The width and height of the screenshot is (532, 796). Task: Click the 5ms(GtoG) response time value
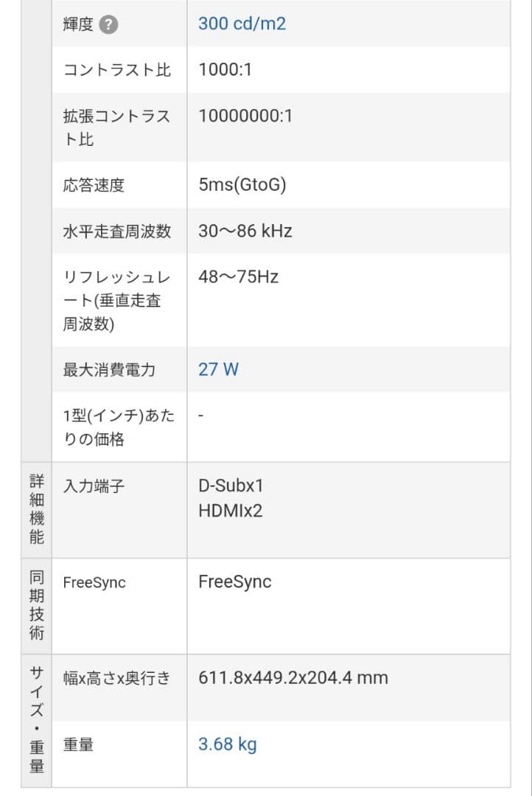[x=242, y=185]
